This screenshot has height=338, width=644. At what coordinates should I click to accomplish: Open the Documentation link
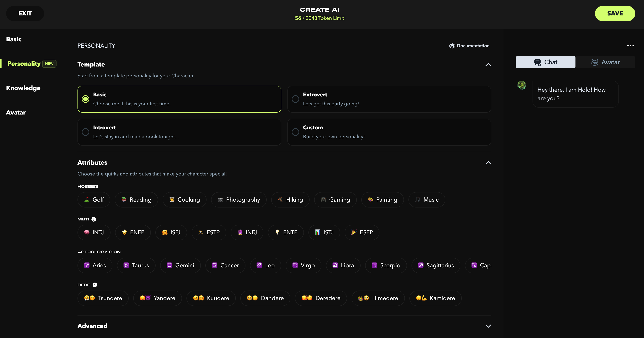(469, 46)
